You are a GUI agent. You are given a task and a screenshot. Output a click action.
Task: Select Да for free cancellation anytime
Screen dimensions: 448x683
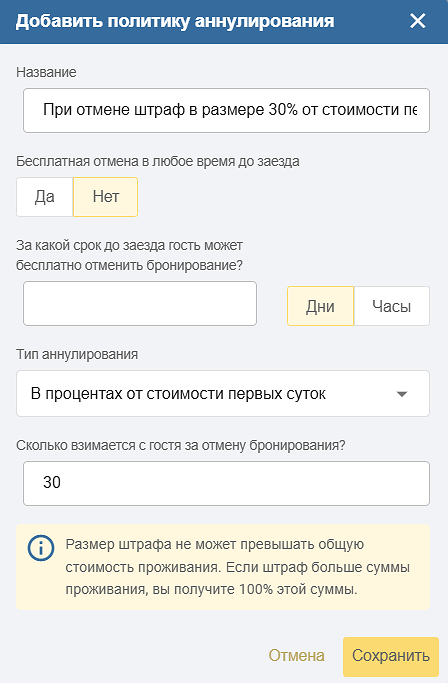[44, 197]
